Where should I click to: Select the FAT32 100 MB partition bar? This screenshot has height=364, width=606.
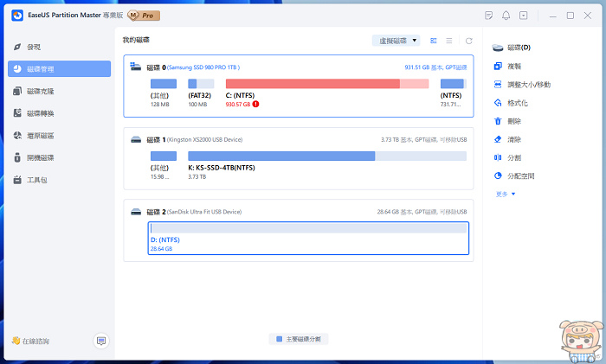[201, 84]
